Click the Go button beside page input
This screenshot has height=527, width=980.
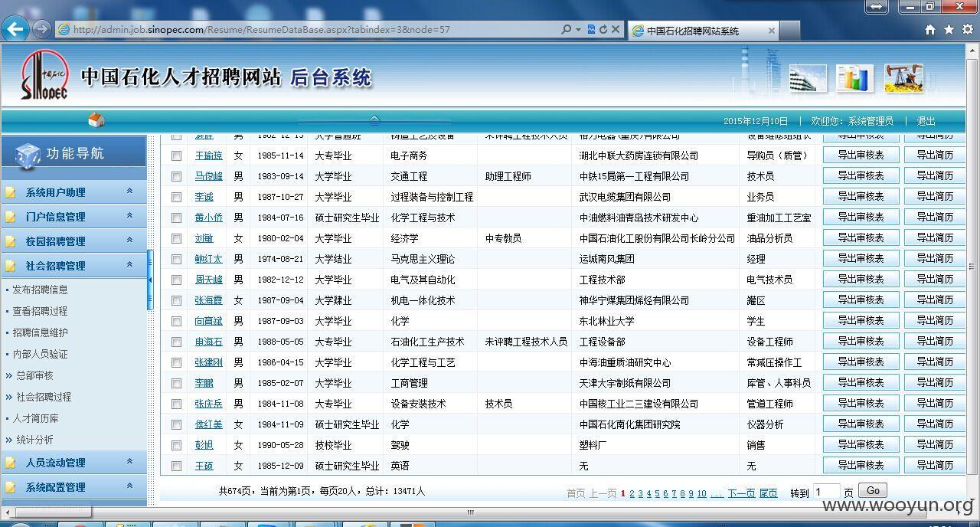[x=872, y=491]
